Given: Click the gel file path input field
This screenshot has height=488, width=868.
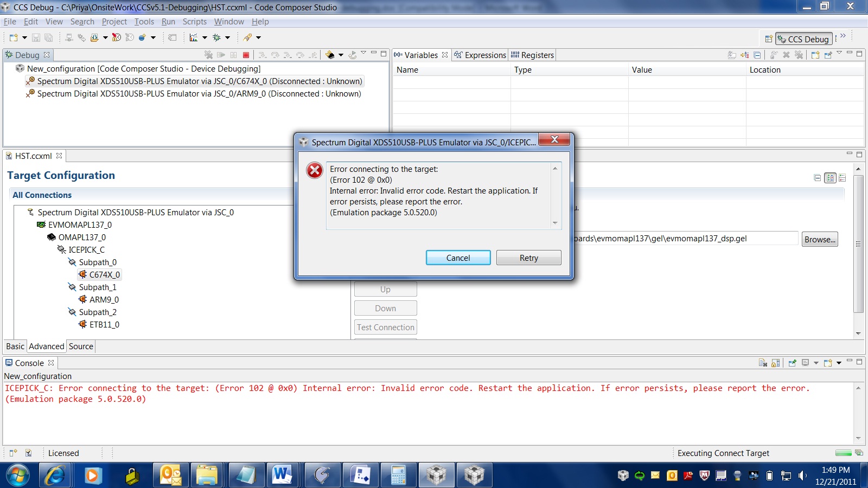Looking at the screenshot, I should (685, 239).
